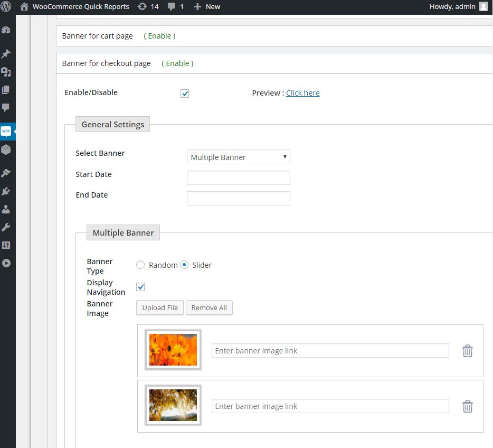Click the Upload File button
Image resolution: width=493 pixels, height=448 pixels.
point(160,307)
